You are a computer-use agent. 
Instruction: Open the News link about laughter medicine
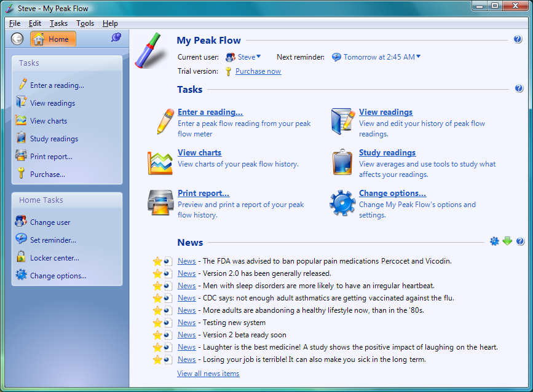click(x=187, y=347)
